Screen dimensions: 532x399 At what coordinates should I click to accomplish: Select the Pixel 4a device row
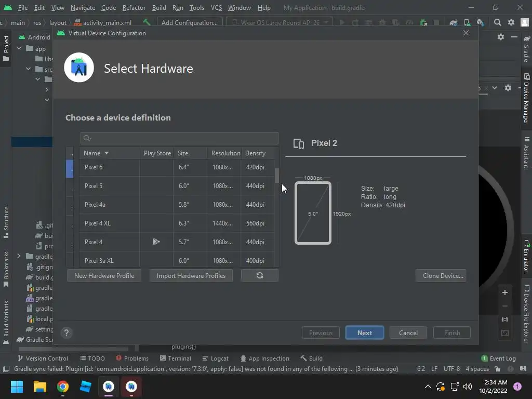177,204
